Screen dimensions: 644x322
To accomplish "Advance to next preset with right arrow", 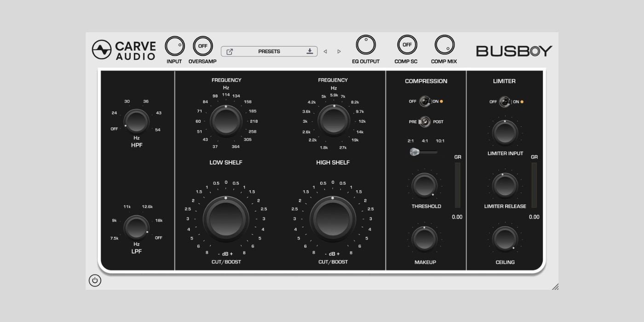I will tap(339, 52).
